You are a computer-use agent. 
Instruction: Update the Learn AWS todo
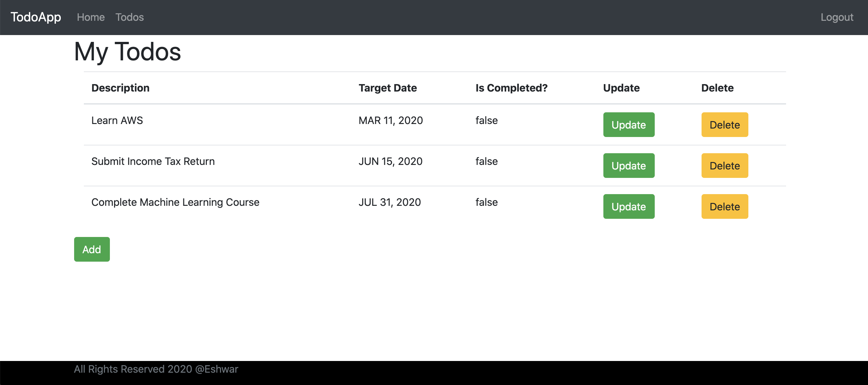pyautogui.click(x=628, y=125)
